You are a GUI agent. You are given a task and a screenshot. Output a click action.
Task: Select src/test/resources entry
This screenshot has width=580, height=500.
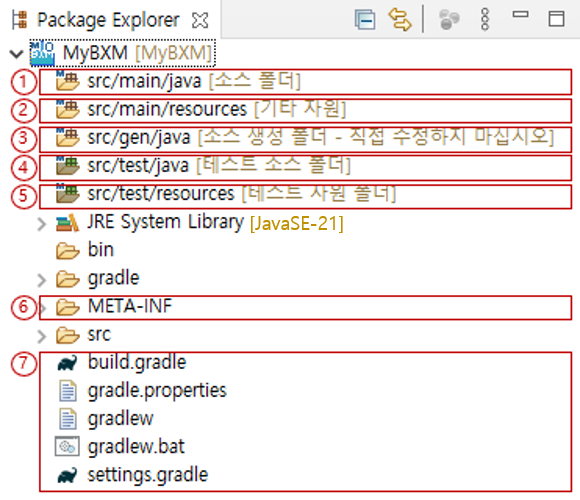point(241,193)
